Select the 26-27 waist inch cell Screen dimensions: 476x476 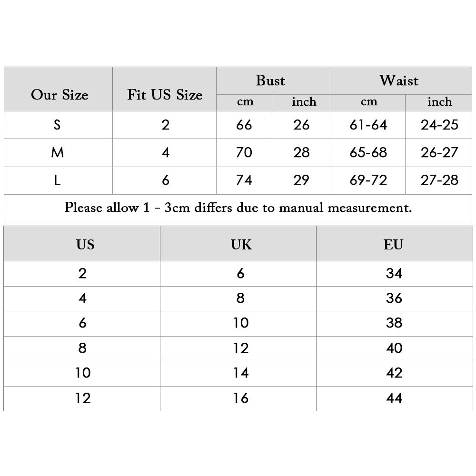tap(439, 153)
